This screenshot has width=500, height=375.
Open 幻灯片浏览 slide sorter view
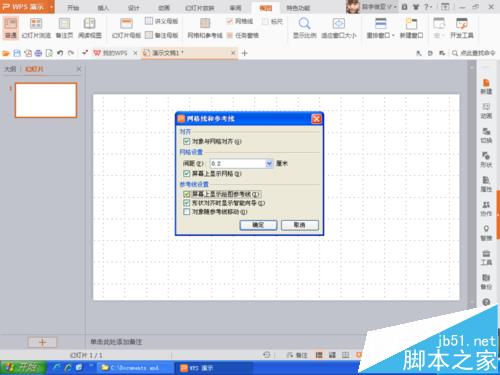pyautogui.click(x=36, y=28)
